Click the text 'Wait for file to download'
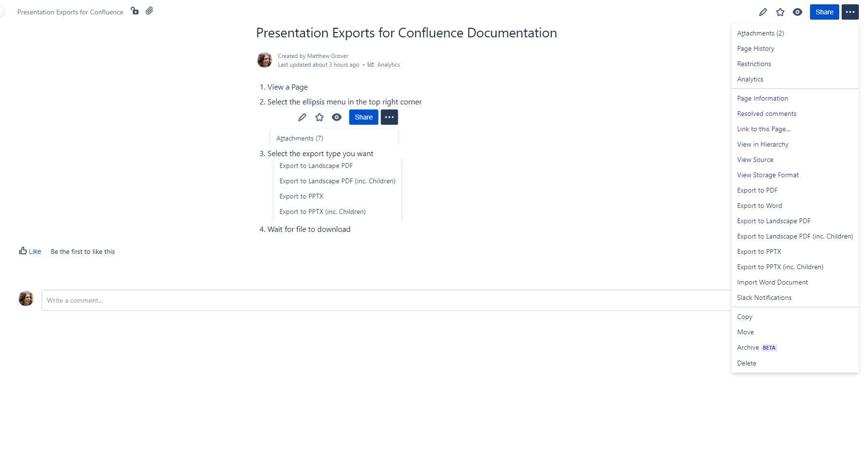This screenshot has width=868, height=456. point(309,229)
